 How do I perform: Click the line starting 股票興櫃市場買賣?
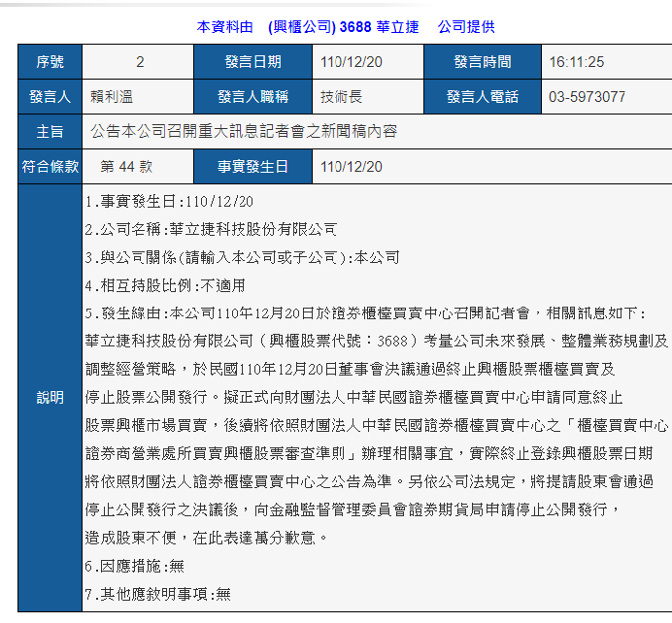(377, 425)
